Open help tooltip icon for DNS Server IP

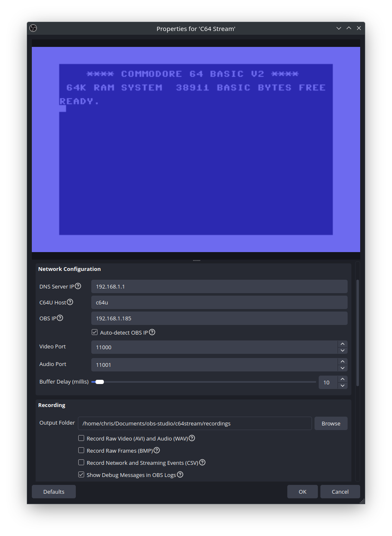tap(78, 286)
